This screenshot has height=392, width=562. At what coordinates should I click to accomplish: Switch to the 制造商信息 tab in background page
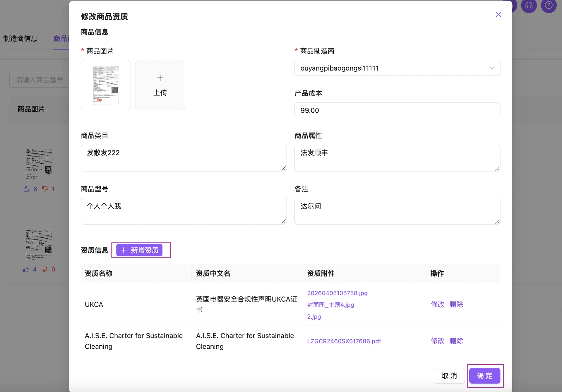(x=20, y=39)
